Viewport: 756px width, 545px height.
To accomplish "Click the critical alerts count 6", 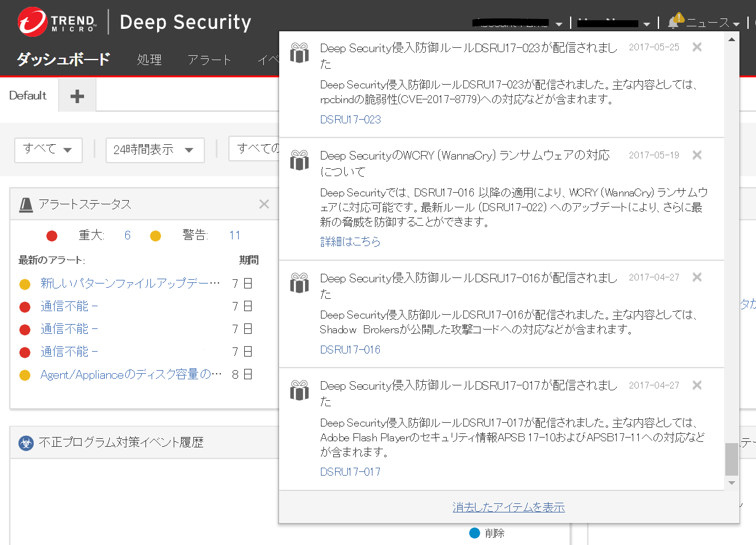I will tap(127, 235).
